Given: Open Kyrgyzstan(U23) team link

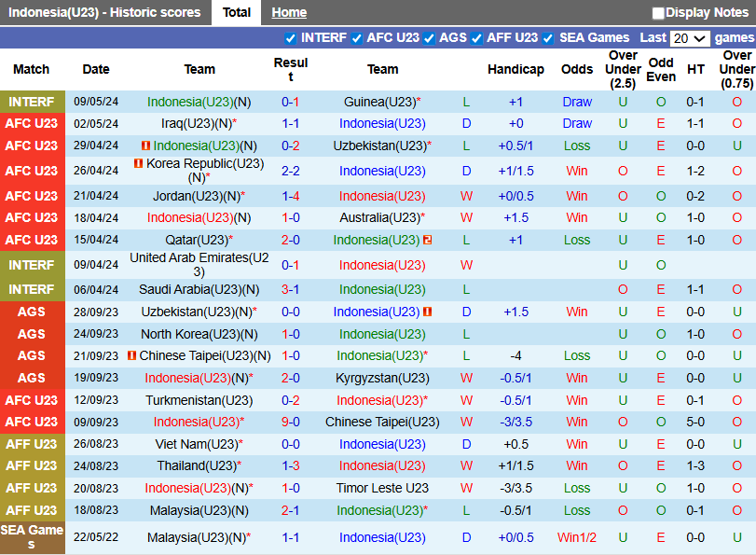Looking at the screenshot, I should coord(382,378).
